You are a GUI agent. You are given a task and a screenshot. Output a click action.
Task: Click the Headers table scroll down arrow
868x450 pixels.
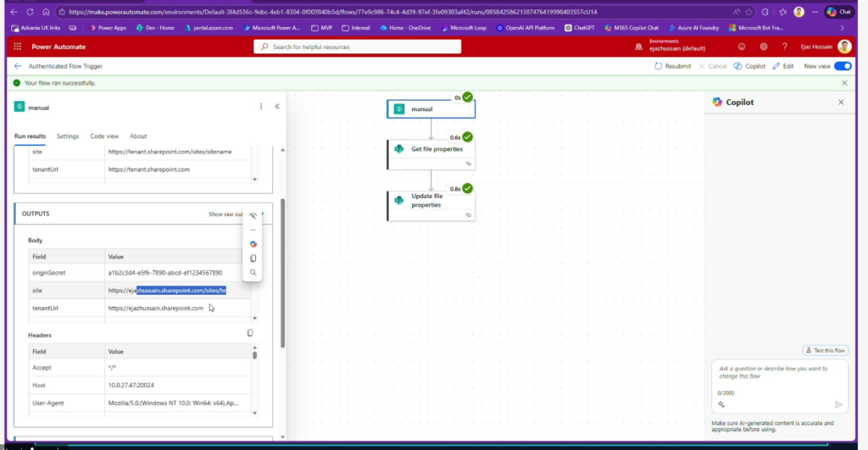click(x=254, y=413)
